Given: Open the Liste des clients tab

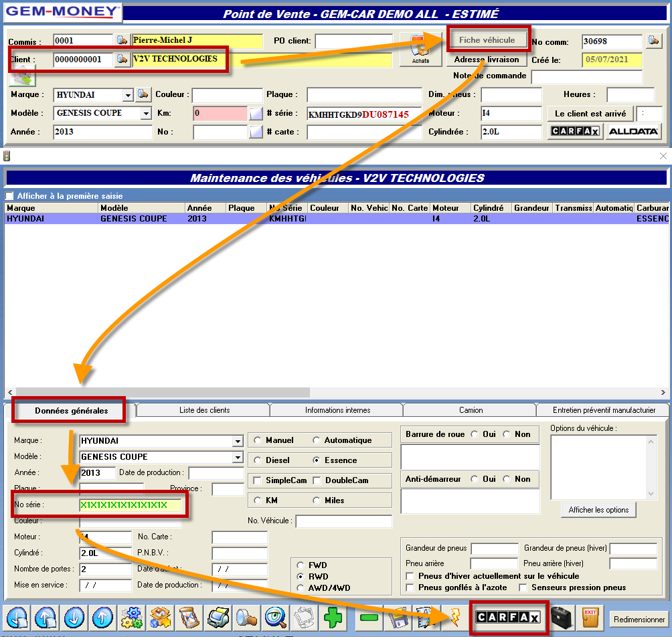Looking at the screenshot, I should [204, 410].
